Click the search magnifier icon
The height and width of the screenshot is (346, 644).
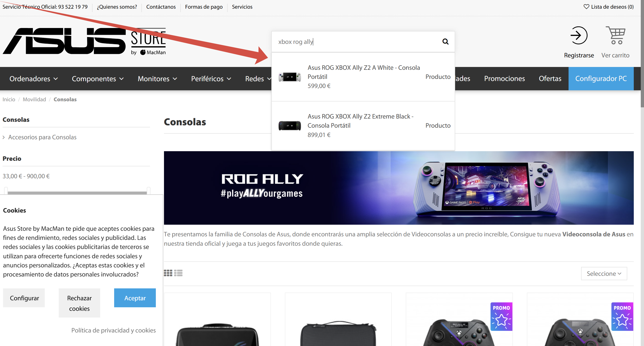click(x=445, y=42)
